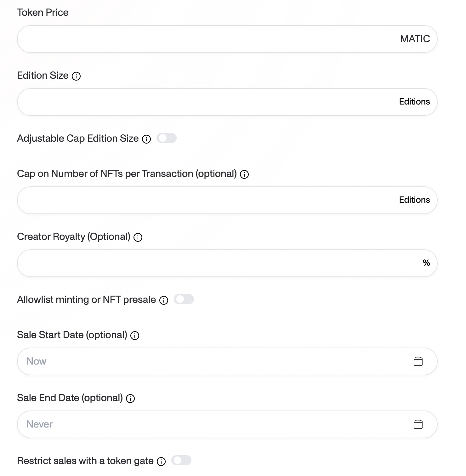The height and width of the screenshot is (476, 466).
Task: Click info icon for Cap on NFTs per Transaction
Action: (244, 174)
